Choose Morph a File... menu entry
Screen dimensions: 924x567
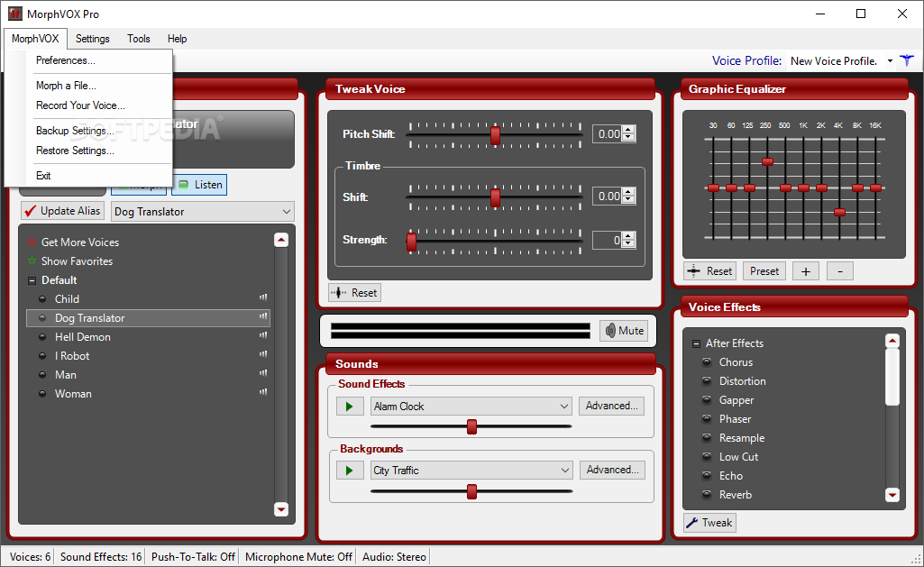pyautogui.click(x=66, y=86)
